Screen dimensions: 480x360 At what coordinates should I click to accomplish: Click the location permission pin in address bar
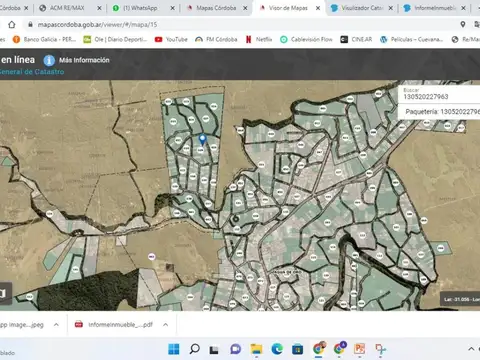tap(463, 24)
